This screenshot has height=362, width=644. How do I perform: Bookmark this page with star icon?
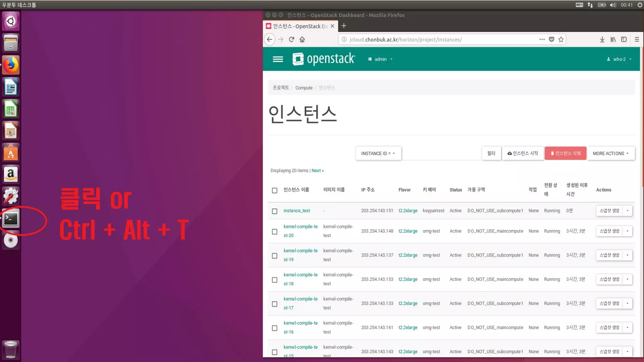(561, 39)
